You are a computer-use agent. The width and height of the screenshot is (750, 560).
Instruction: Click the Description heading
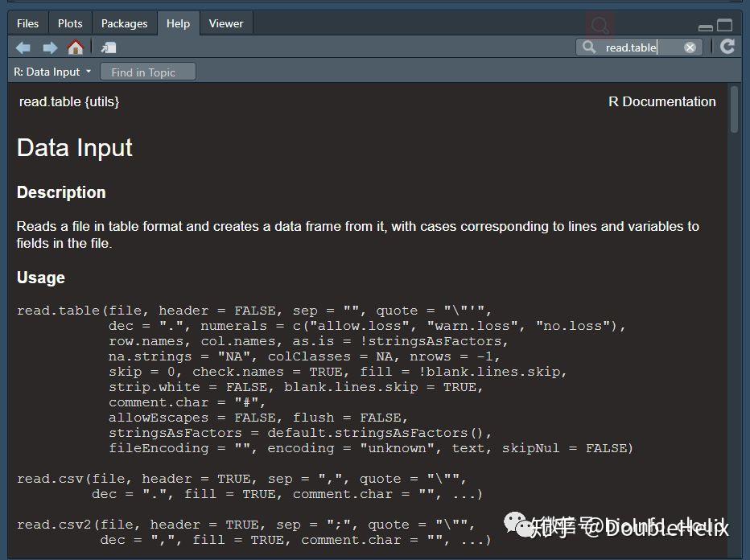61,192
